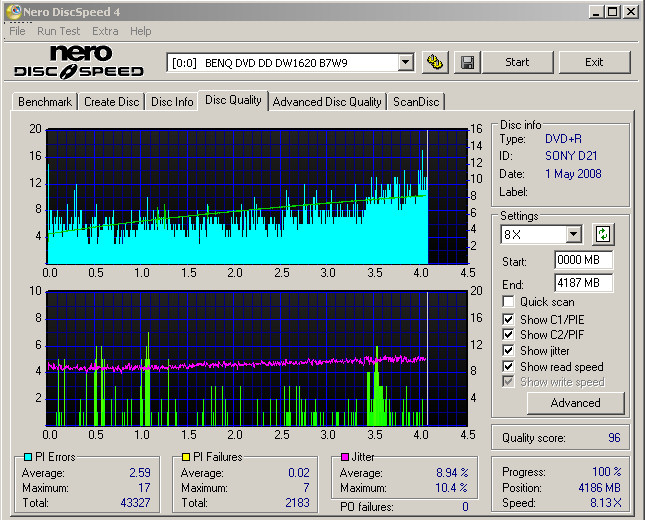Save results with the floppy disk icon
This screenshot has height=520, width=645.
click(467, 63)
